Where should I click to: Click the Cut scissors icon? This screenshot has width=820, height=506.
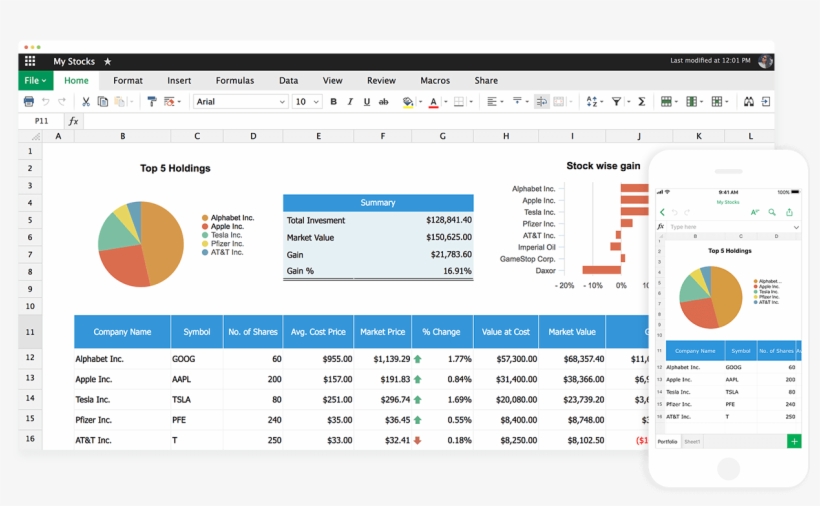tap(86, 101)
